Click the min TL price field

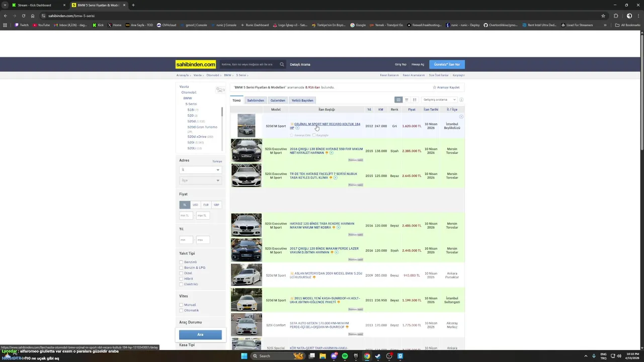tap(186, 215)
